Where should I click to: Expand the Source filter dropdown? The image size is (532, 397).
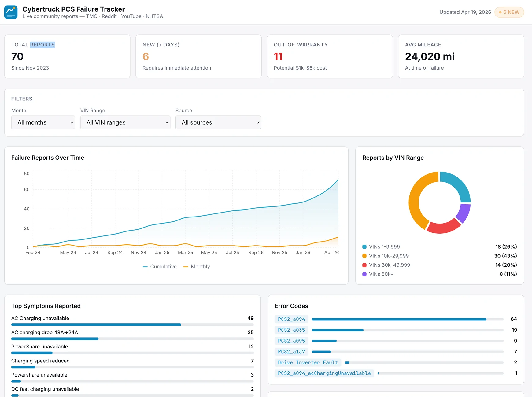[218, 122]
